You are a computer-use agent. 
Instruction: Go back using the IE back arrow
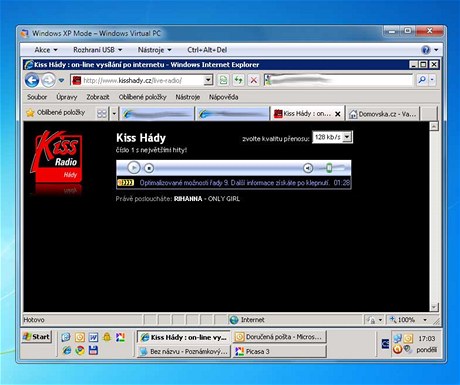pyautogui.click(x=32, y=80)
